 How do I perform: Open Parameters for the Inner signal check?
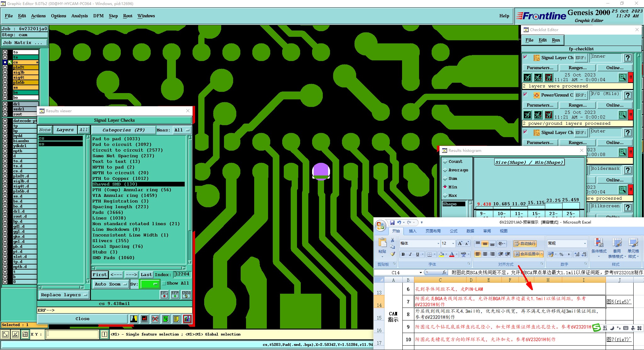coord(540,68)
